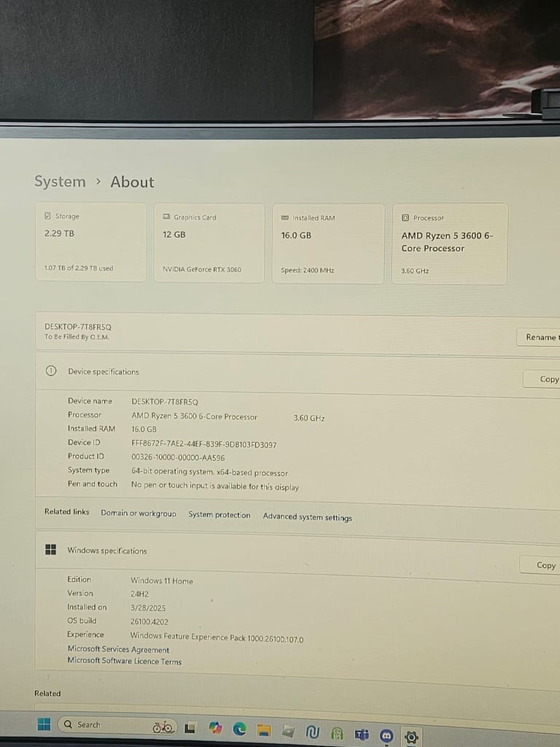This screenshot has height=747, width=560.
Task: Click the device name DESKTOP-7T8FR5Q header
Action: pos(77,327)
